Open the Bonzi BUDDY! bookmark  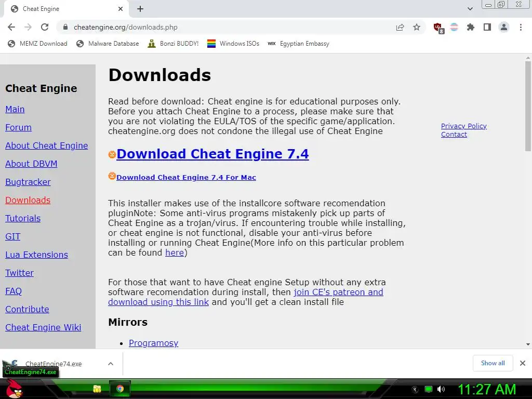[x=173, y=44]
